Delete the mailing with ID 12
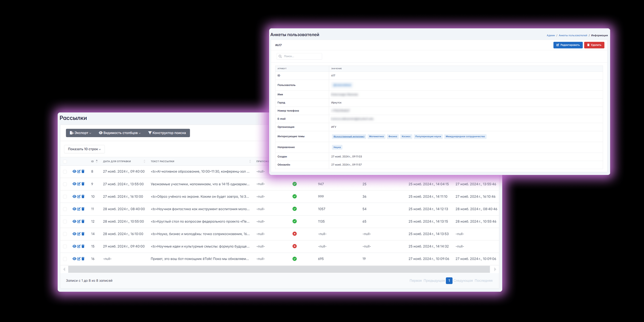 click(83, 222)
